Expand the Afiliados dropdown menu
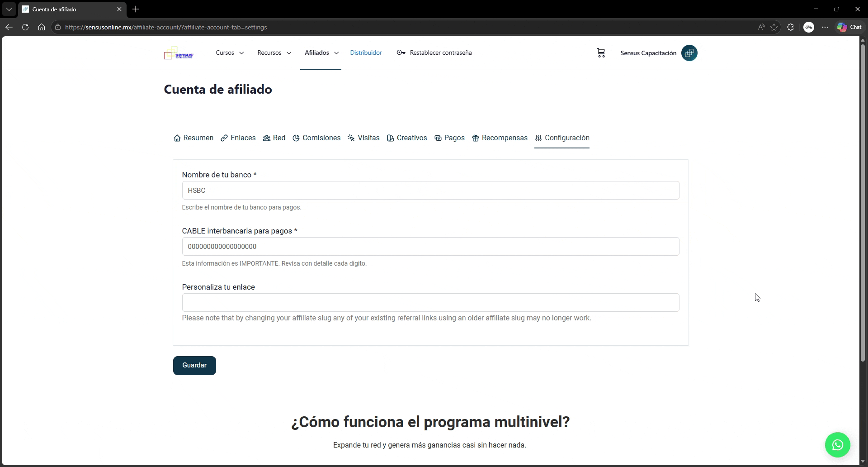The image size is (868, 467). click(321, 53)
